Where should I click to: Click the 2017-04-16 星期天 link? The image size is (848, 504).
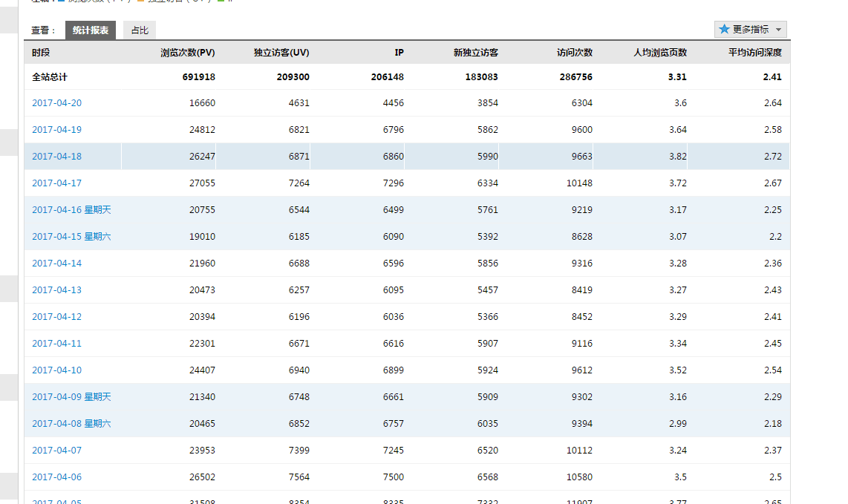tap(71, 210)
